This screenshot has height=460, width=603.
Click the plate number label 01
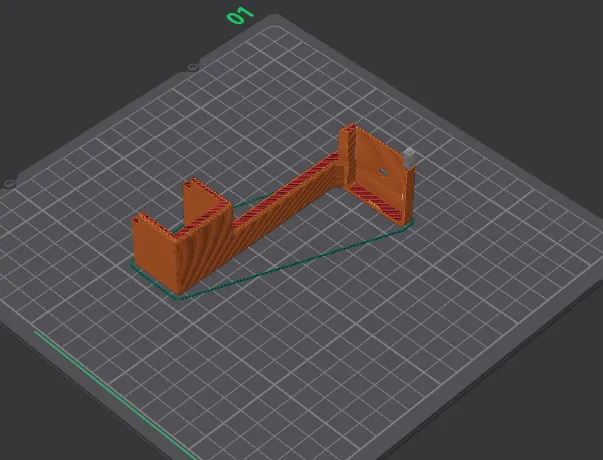click(240, 15)
